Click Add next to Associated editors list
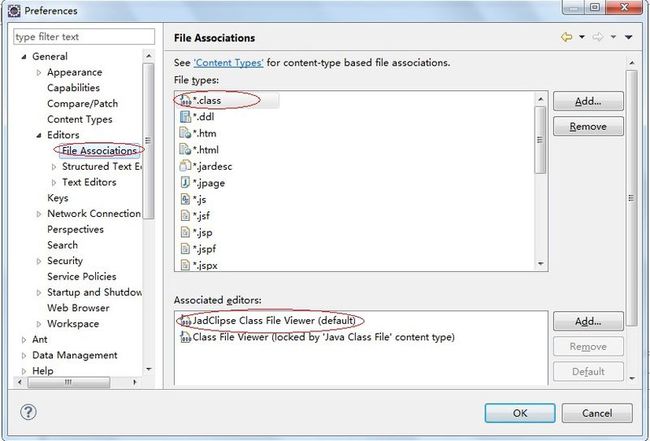 [588, 322]
